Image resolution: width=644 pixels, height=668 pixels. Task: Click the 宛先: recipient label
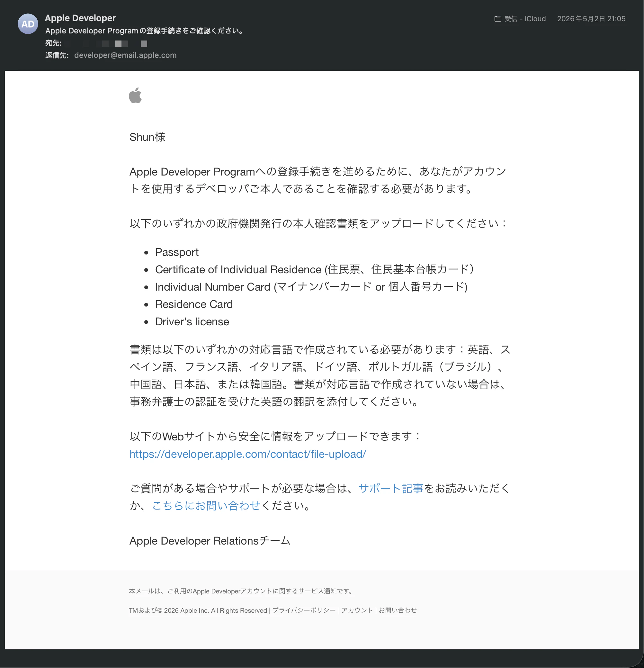53,43
